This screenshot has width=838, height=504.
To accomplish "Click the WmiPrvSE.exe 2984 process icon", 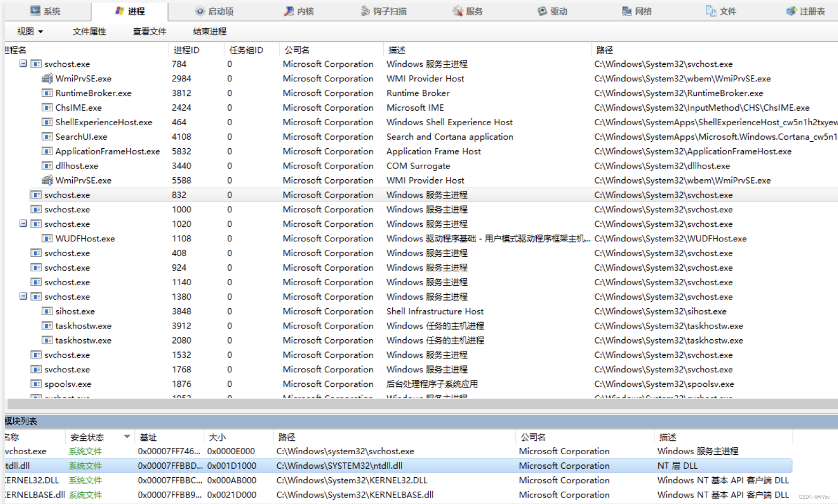I will 47,79.
